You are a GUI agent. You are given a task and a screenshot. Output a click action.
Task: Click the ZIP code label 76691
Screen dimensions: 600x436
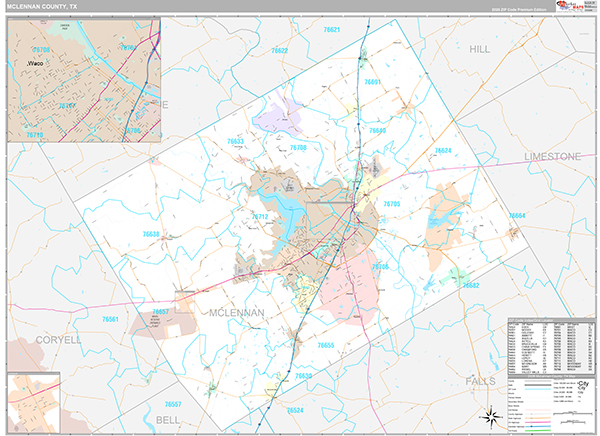tap(372, 82)
